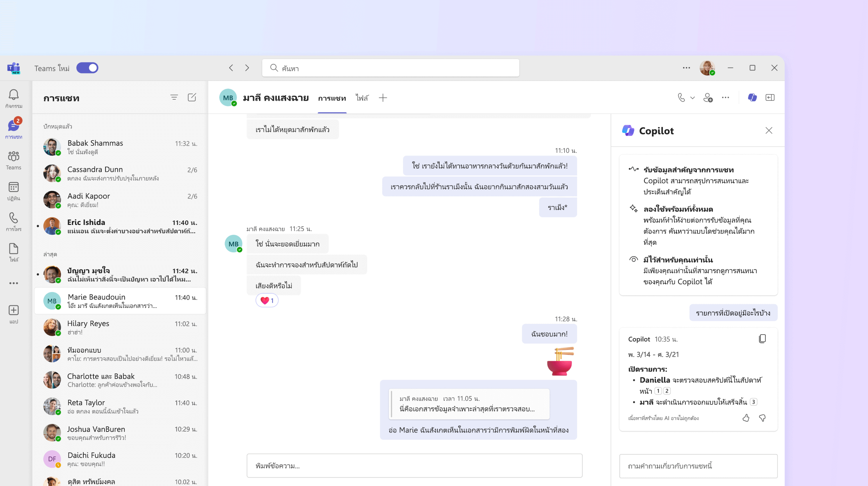868x486 pixels.
Task: Open the profile avatar in title bar
Action: click(x=707, y=68)
